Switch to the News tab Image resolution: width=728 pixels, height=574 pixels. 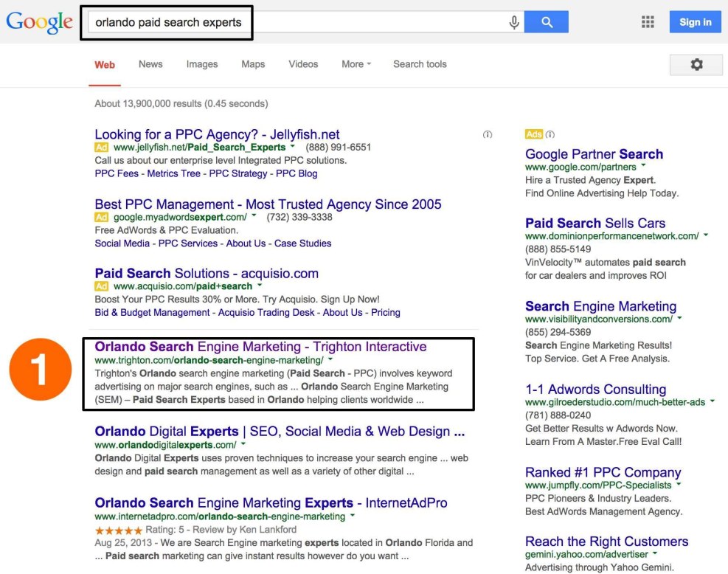click(x=150, y=64)
